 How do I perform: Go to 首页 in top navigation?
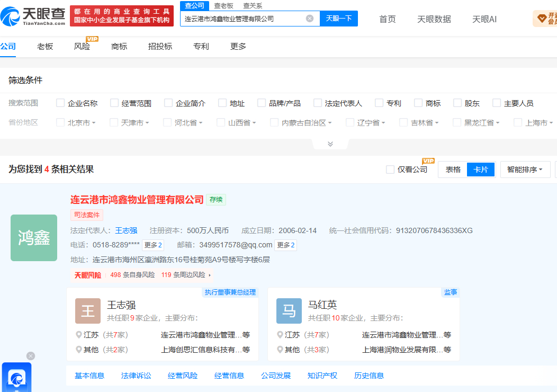pos(388,19)
